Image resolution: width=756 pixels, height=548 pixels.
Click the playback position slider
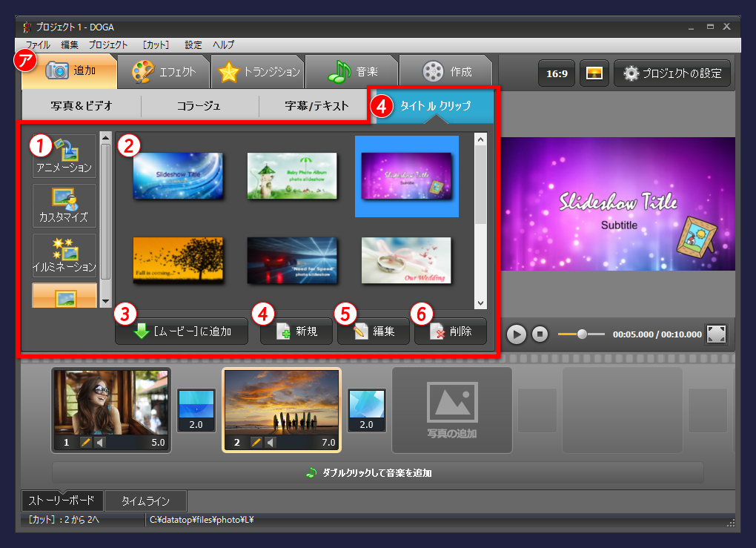click(x=581, y=334)
